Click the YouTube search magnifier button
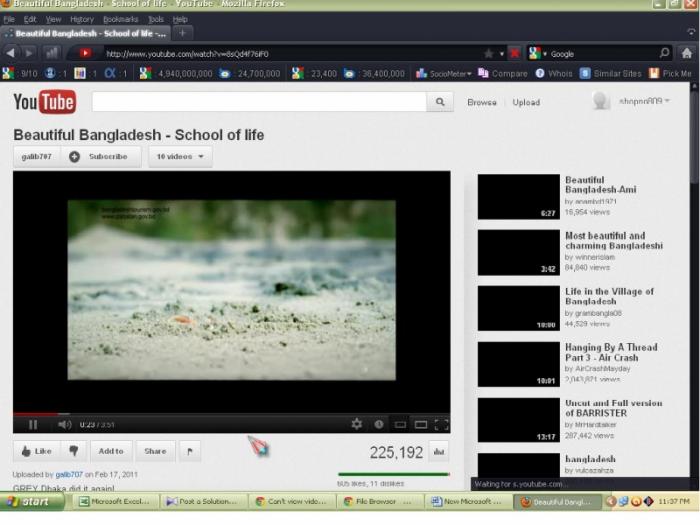The image size is (700, 525). point(440,102)
